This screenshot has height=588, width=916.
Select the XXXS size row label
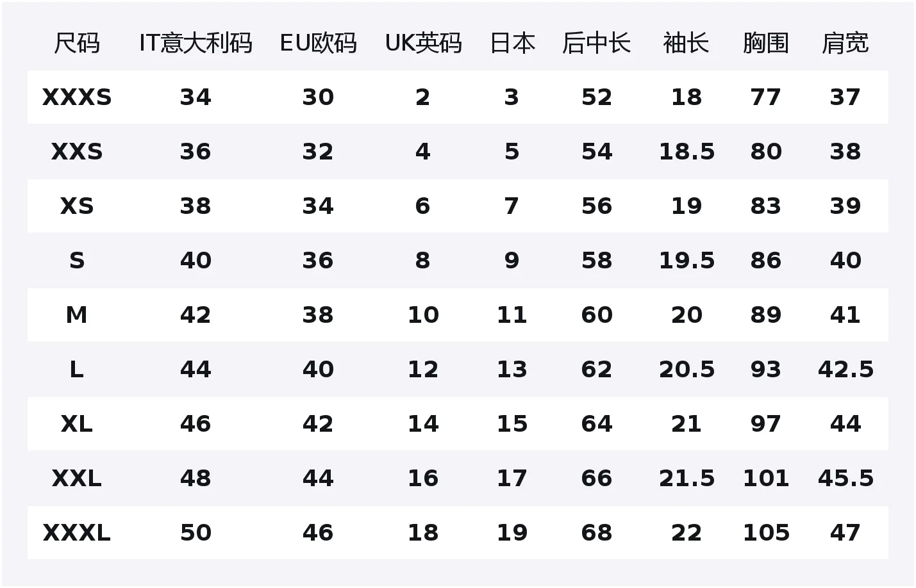click(x=77, y=97)
